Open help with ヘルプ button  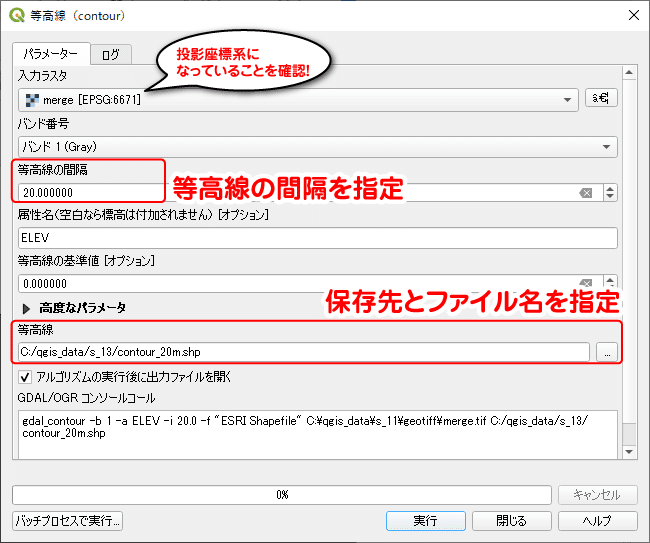click(x=597, y=521)
